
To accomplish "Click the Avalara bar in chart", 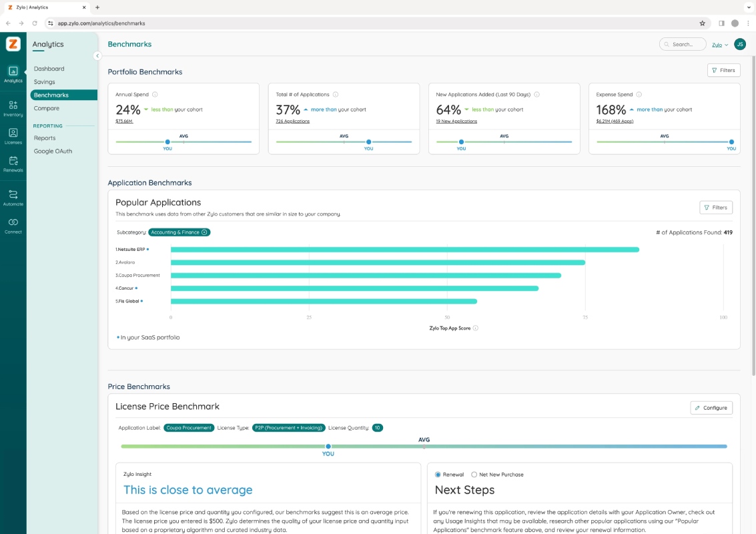I will coord(378,262).
